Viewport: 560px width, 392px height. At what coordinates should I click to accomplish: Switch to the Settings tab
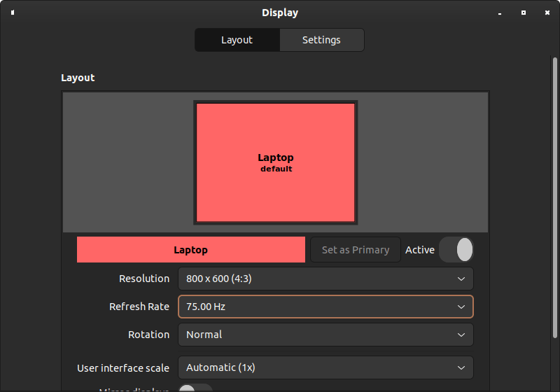[x=321, y=40]
